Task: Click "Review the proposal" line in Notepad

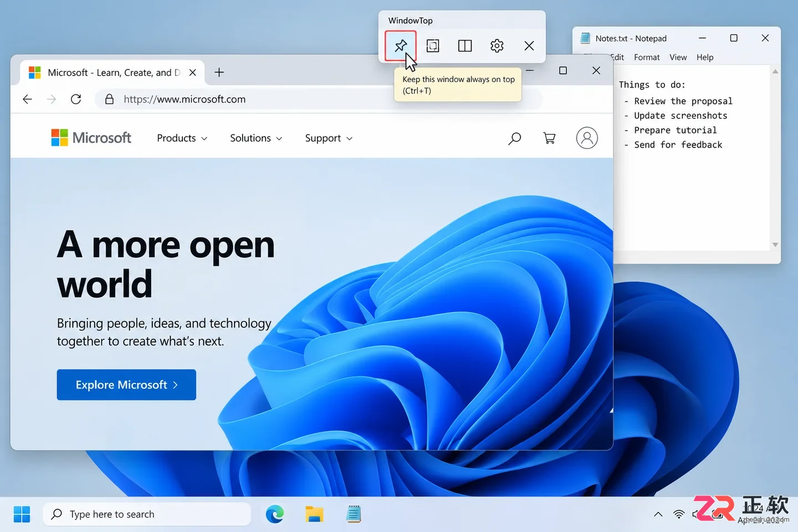Action: pos(683,101)
